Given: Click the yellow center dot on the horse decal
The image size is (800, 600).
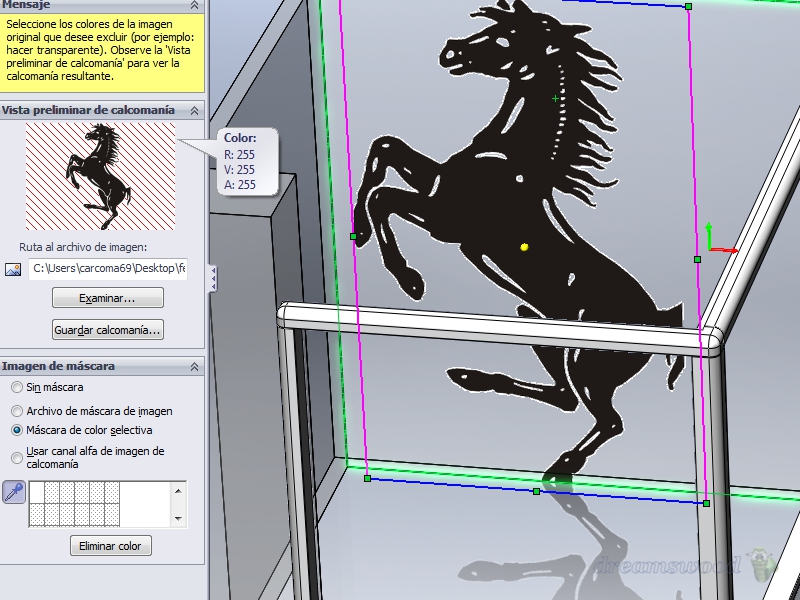Looking at the screenshot, I should [x=524, y=247].
